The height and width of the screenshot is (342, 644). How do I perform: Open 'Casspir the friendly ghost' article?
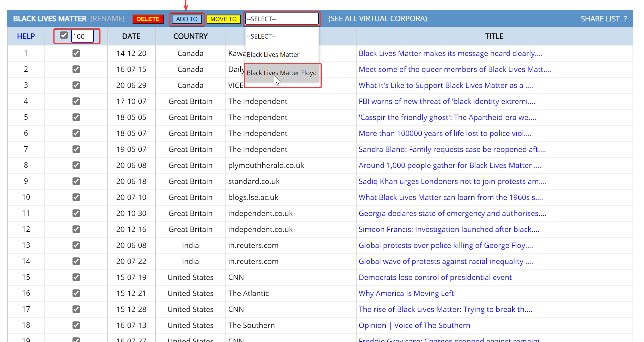click(x=447, y=117)
